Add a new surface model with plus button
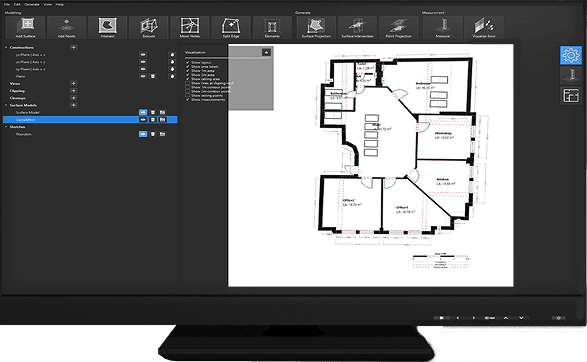This screenshot has height=362, width=587. (x=73, y=105)
